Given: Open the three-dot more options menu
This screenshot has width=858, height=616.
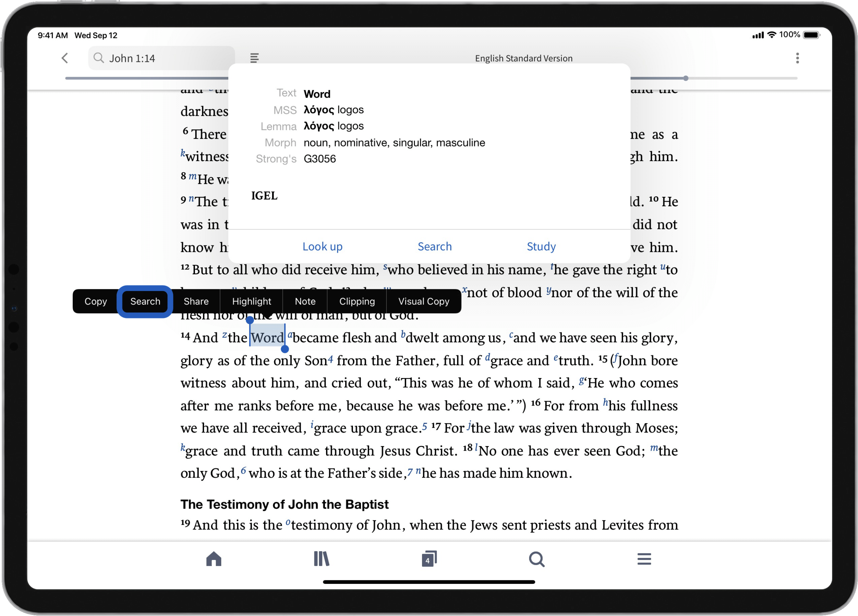Looking at the screenshot, I should coord(797,58).
